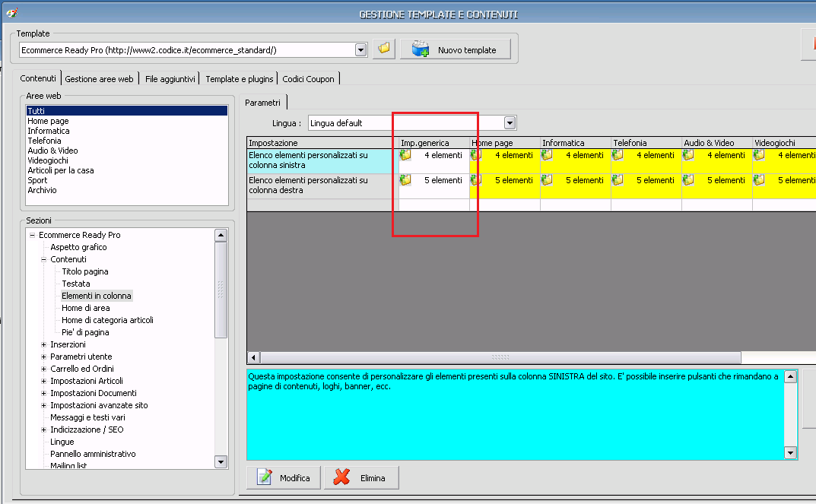
Task: Open the Lingua dropdown arrow
Action: 510,122
